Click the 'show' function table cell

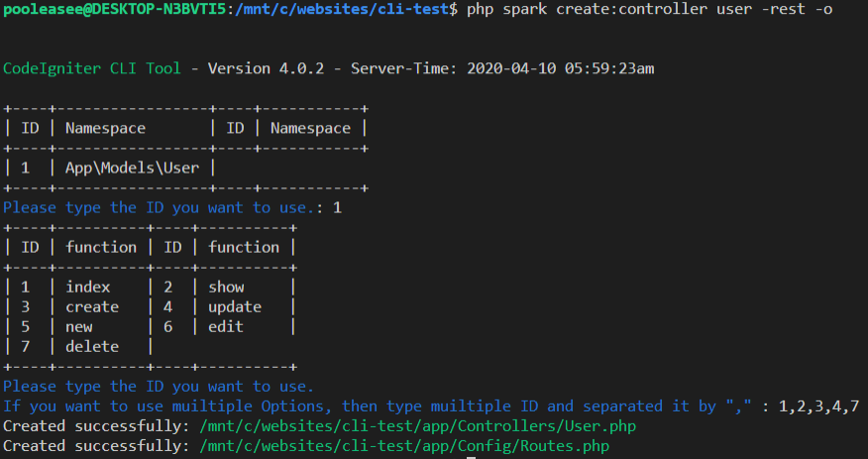point(226,287)
